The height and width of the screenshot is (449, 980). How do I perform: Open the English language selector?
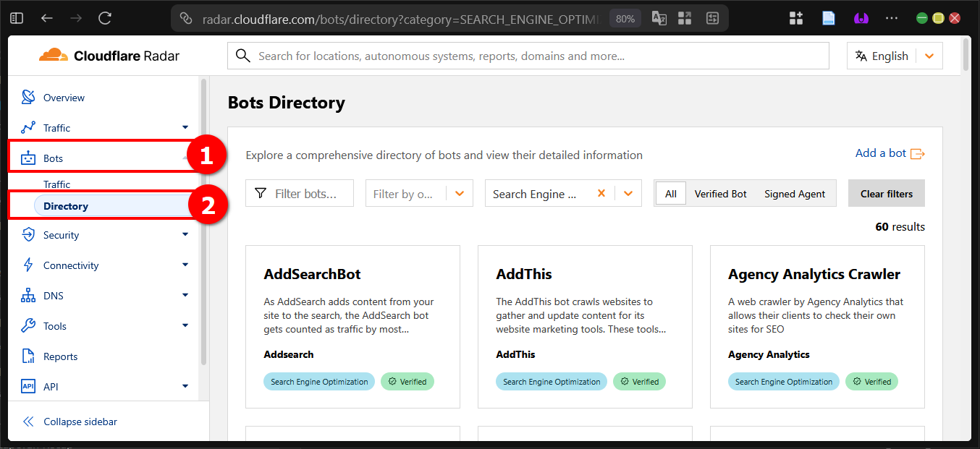894,55
